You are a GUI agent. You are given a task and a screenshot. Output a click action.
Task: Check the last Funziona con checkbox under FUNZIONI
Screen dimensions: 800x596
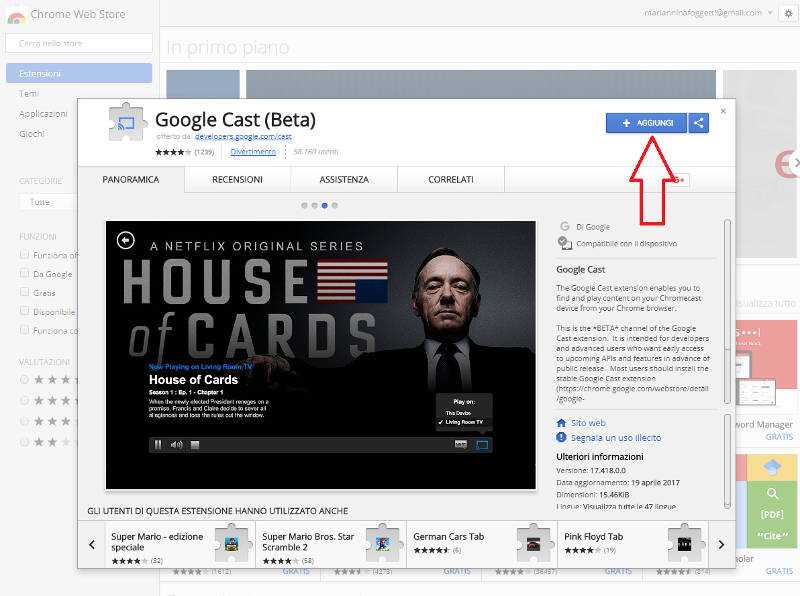[x=24, y=330]
